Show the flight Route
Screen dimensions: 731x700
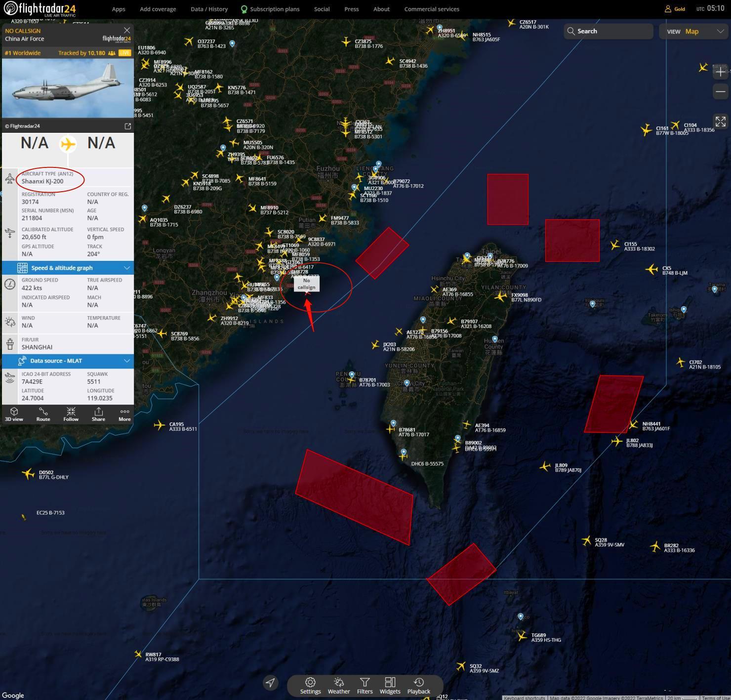tap(43, 414)
